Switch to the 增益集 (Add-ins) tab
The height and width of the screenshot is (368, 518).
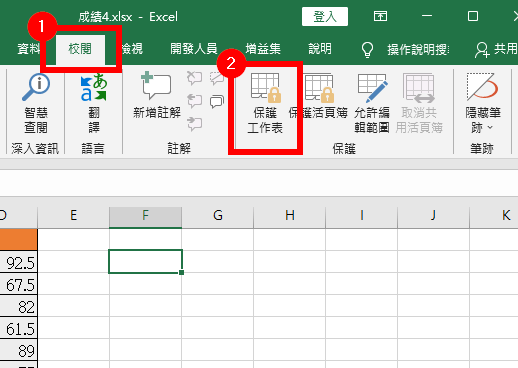[x=263, y=49]
